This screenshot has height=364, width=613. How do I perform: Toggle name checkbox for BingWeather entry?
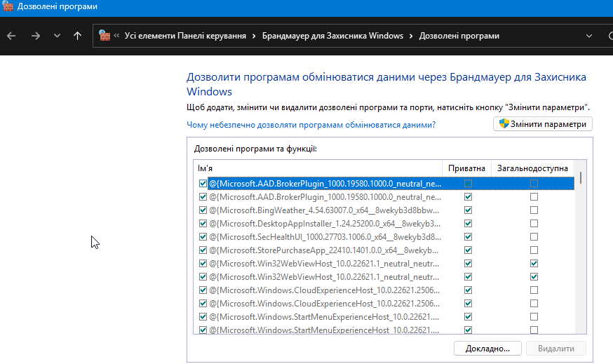(203, 210)
